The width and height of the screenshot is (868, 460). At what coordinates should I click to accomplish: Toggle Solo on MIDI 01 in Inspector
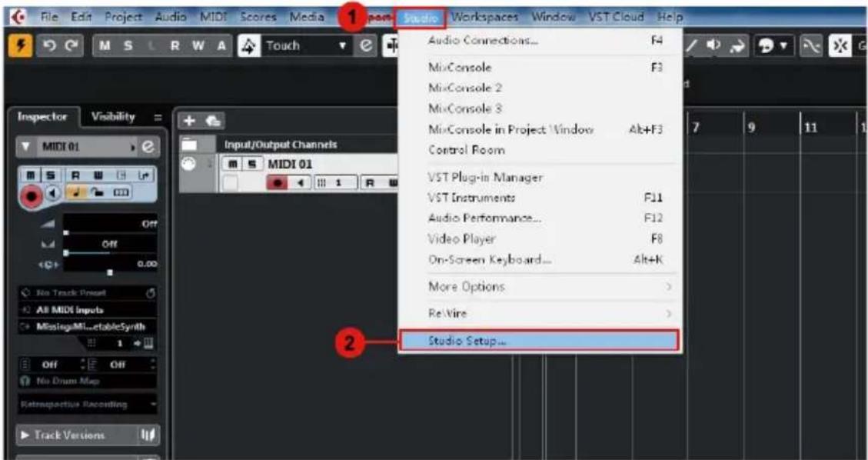(x=50, y=176)
